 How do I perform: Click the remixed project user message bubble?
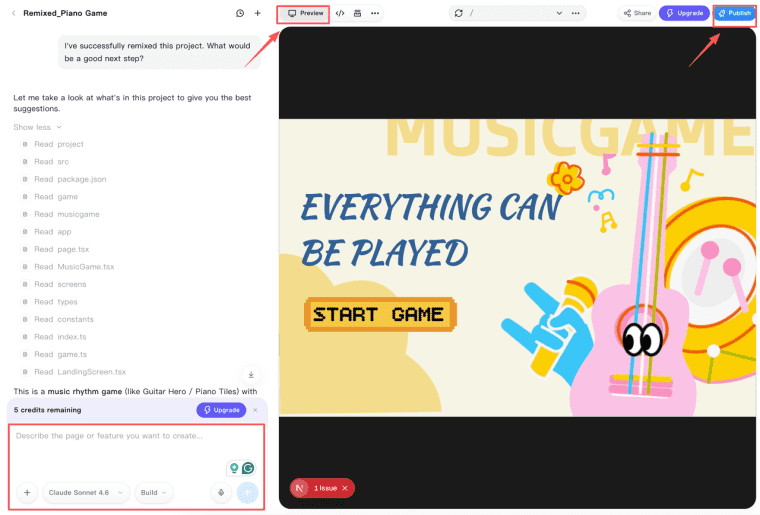(x=159, y=52)
